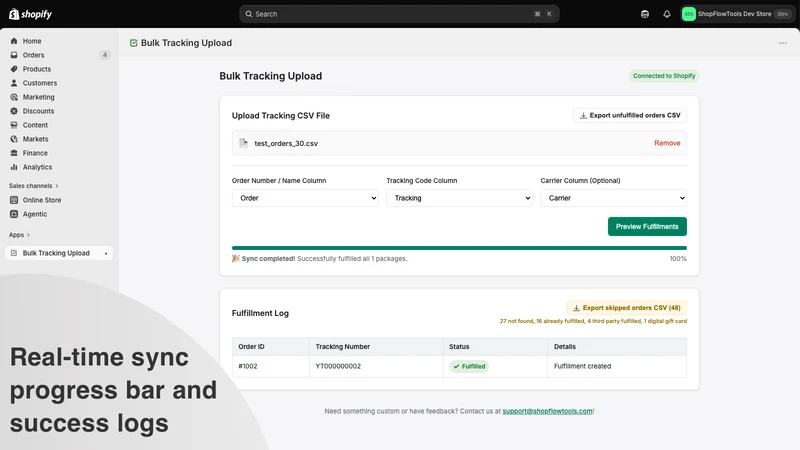This screenshot has height=450, width=800.
Task: Click order ID #1002 cell
Action: point(248,366)
